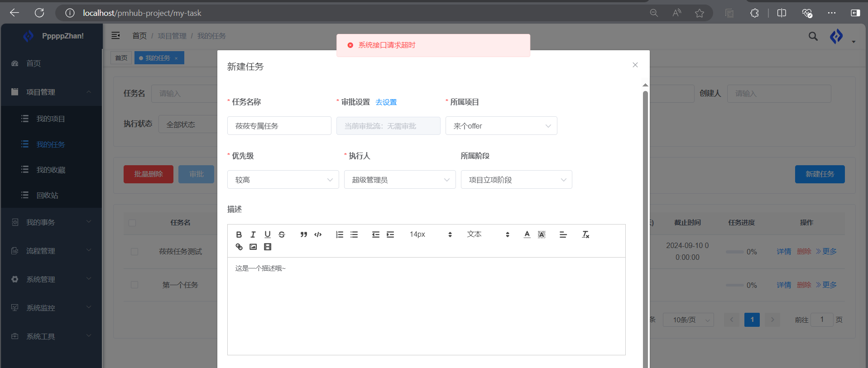The width and height of the screenshot is (868, 368).
Task: Click the 新建任务 button
Action: coord(820,174)
